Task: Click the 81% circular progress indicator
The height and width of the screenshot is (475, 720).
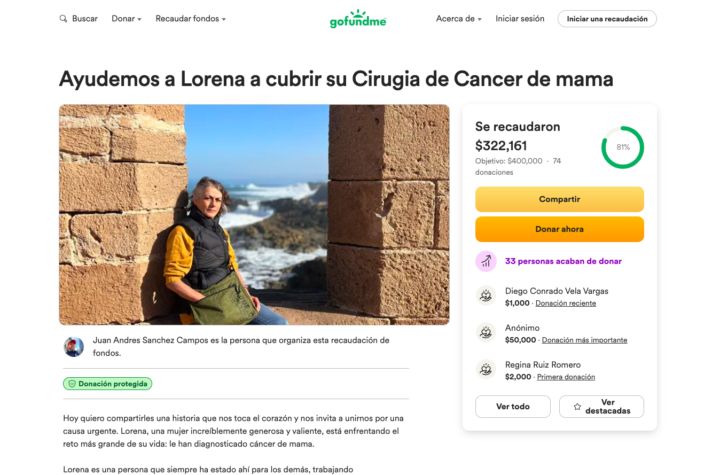Action: 623,147
